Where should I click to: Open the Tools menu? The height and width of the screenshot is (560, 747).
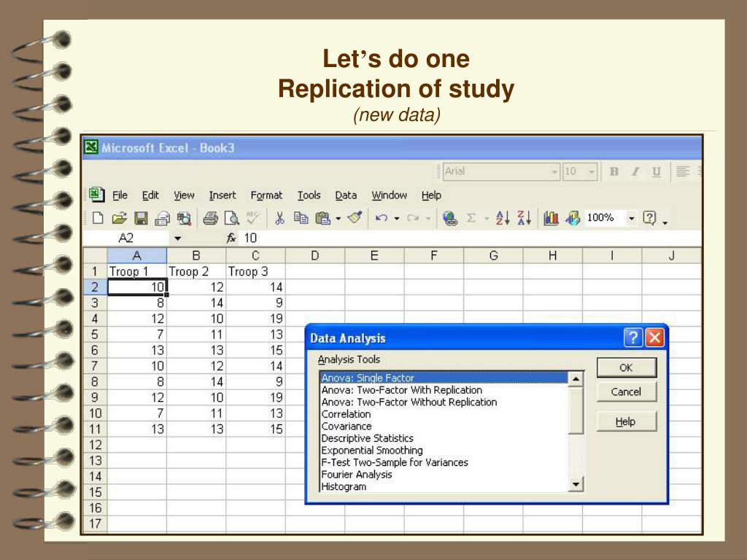(x=309, y=195)
